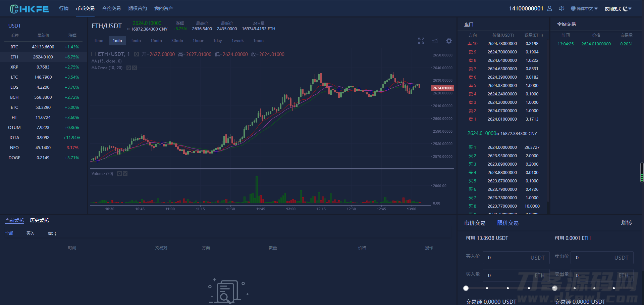644x305 pixels.
Task: Open Volume indicator settings gear
Action: click(119, 174)
